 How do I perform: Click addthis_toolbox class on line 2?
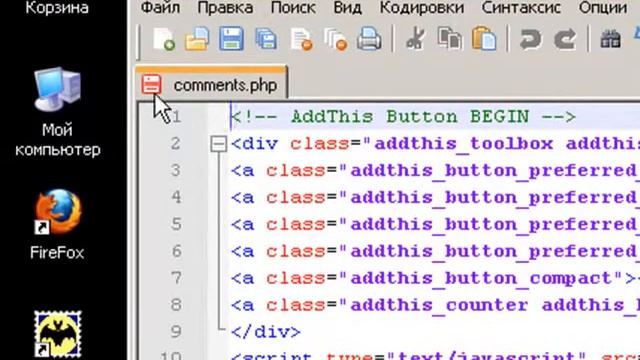click(464, 144)
